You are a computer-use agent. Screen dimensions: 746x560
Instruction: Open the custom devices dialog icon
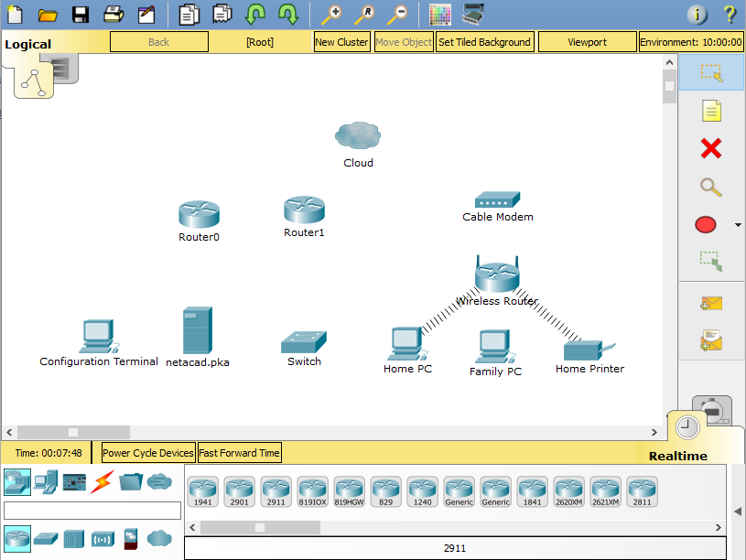point(473,15)
